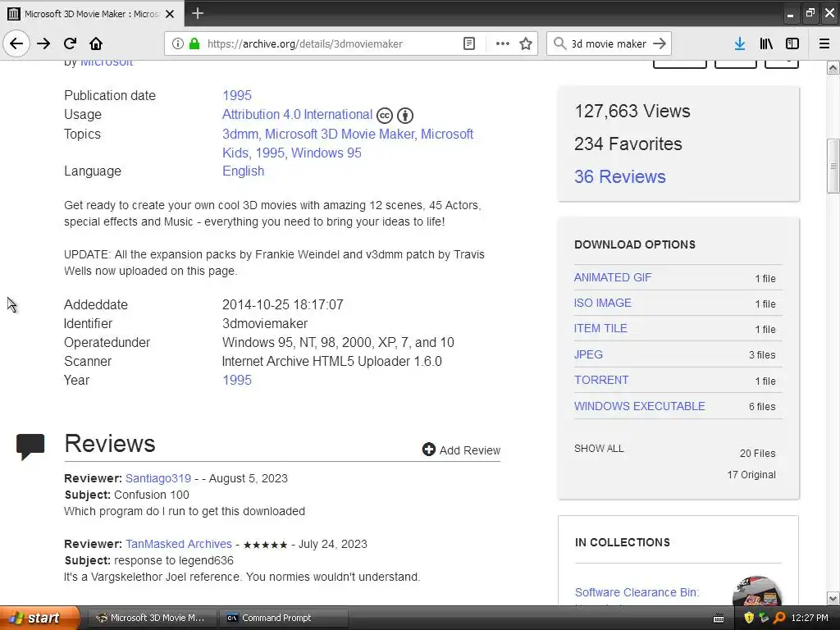
Task: Switch to Microsoft 3D Movie Maker taskbar item
Action: click(151, 618)
